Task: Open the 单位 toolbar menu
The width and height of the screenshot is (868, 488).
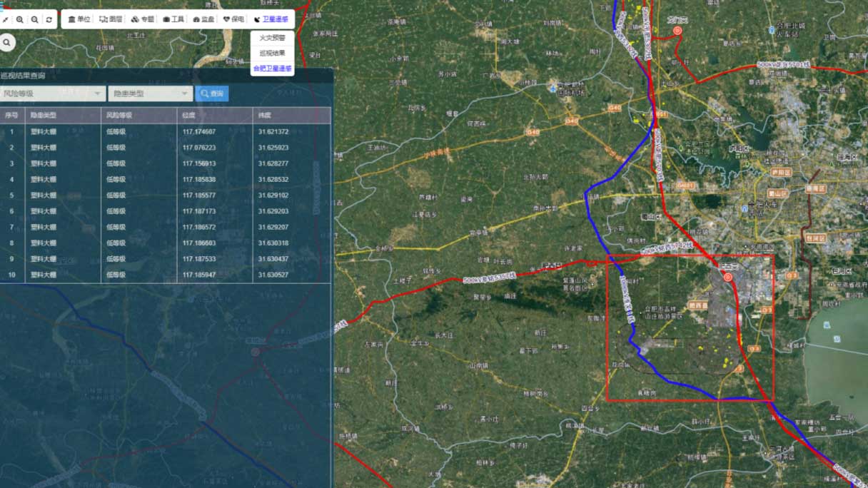Action: point(79,19)
